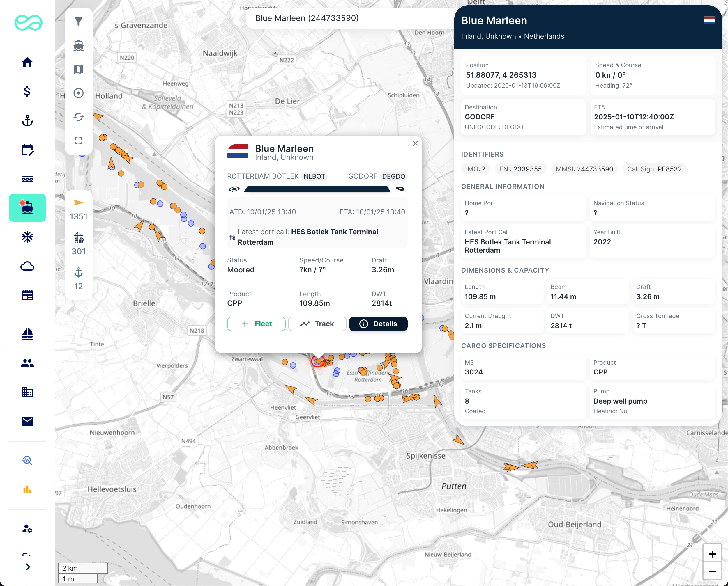Screen dimensions: 728x586
Task: Expand the sidebar with bottom chevron
Action: coord(28,567)
